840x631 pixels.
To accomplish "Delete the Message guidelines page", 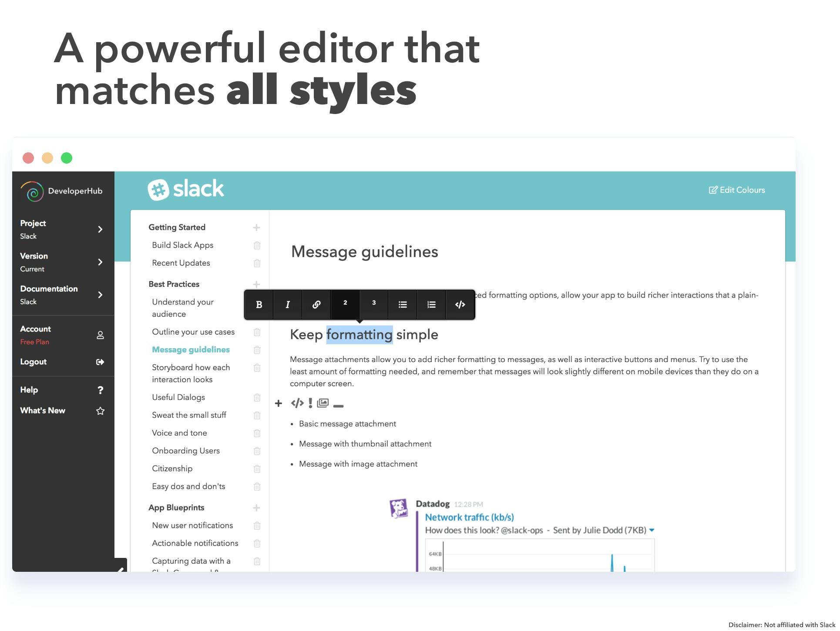I will (x=257, y=350).
